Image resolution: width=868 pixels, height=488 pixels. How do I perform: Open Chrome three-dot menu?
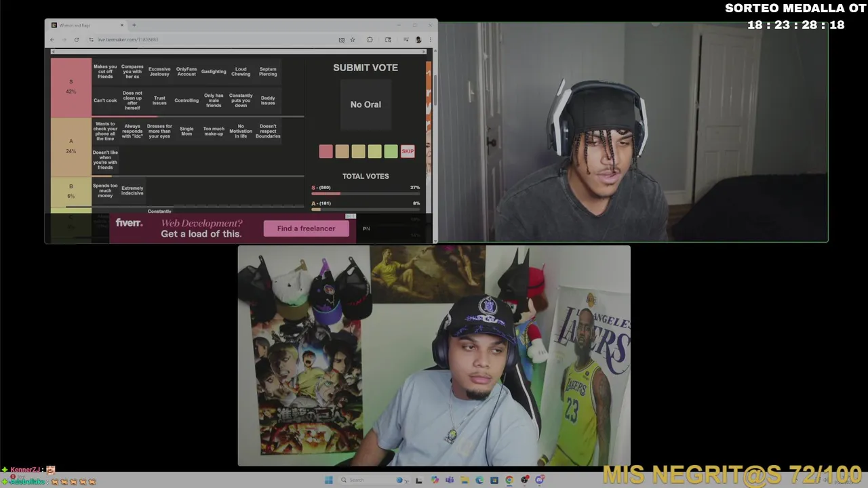[x=430, y=39]
